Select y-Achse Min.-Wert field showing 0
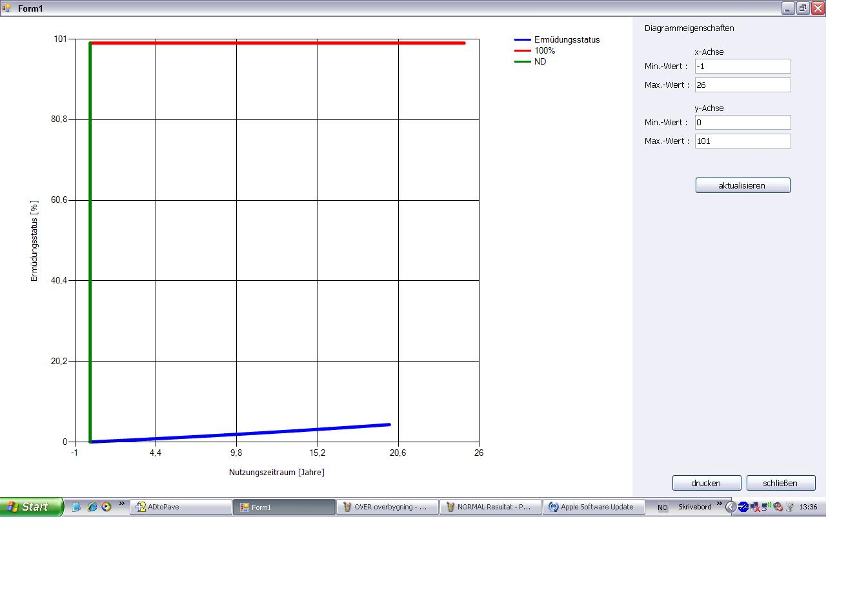This screenshot has width=868, height=603. [743, 122]
